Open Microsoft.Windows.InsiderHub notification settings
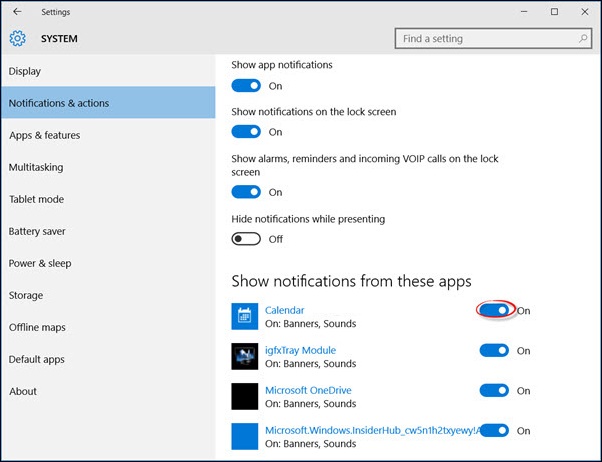This screenshot has width=602, height=462. click(x=372, y=430)
